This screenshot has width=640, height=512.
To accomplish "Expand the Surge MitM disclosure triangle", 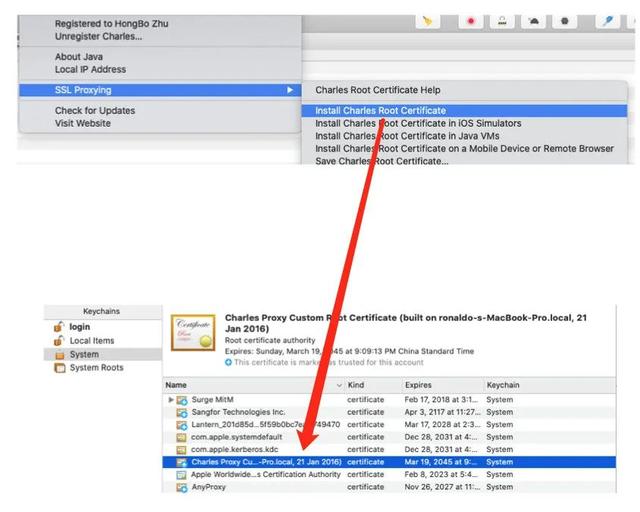I will coord(171,400).
